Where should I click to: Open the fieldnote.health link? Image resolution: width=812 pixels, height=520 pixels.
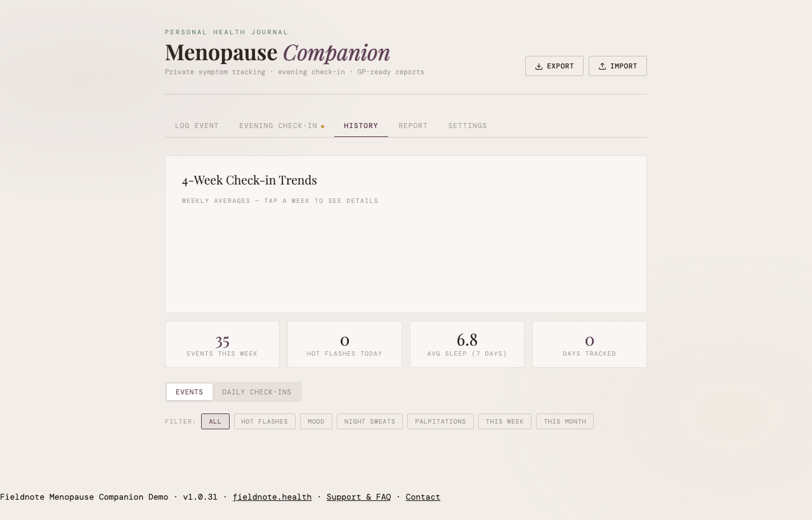tap(272, 497)
